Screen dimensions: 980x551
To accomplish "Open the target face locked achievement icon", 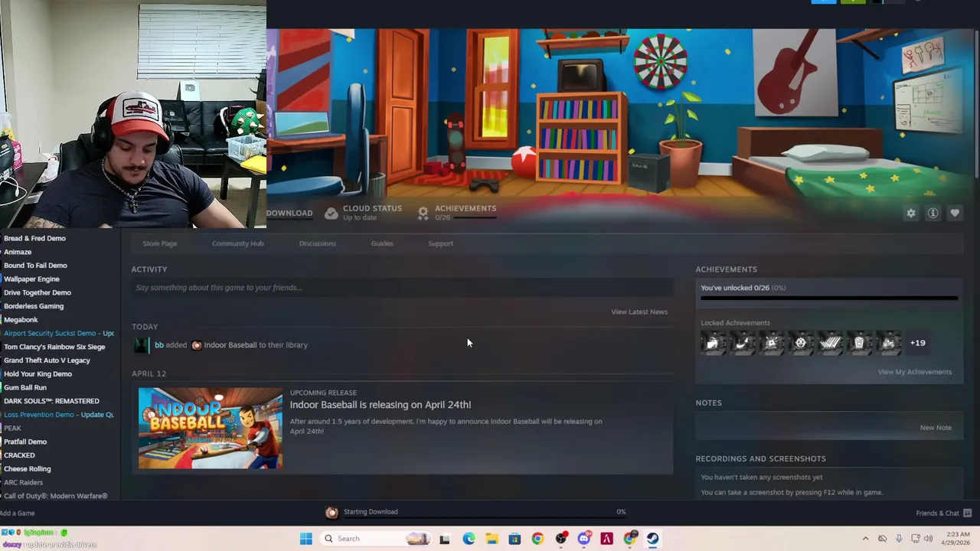I will click(x=800, y=343).
